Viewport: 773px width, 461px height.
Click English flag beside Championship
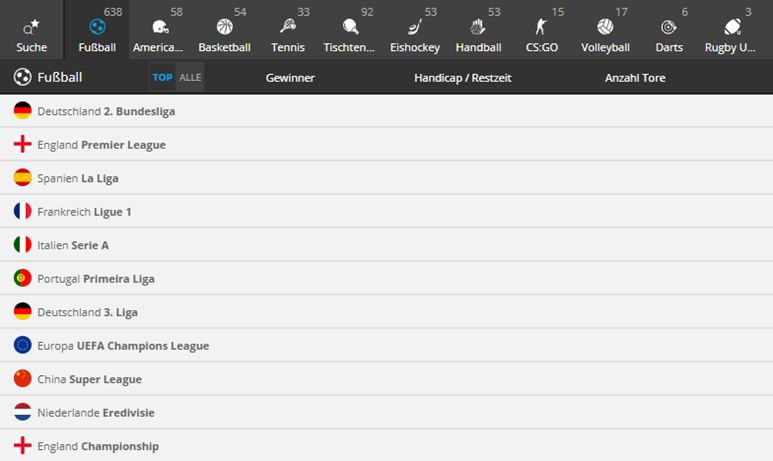pos(23,446)
